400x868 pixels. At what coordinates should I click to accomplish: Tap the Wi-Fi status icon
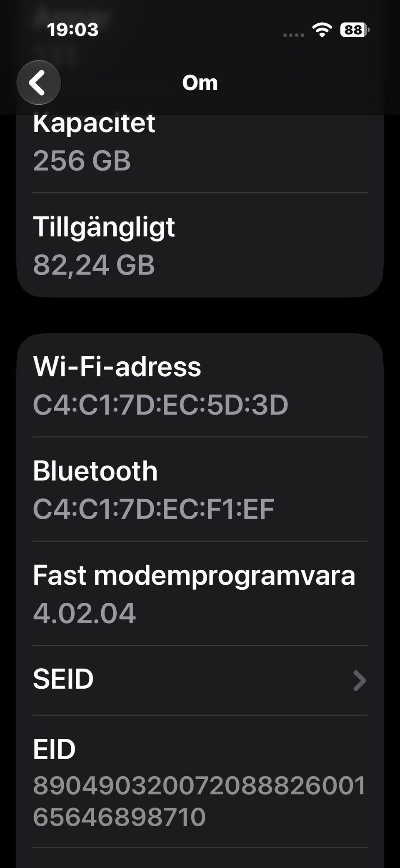[x=322, y=30]
